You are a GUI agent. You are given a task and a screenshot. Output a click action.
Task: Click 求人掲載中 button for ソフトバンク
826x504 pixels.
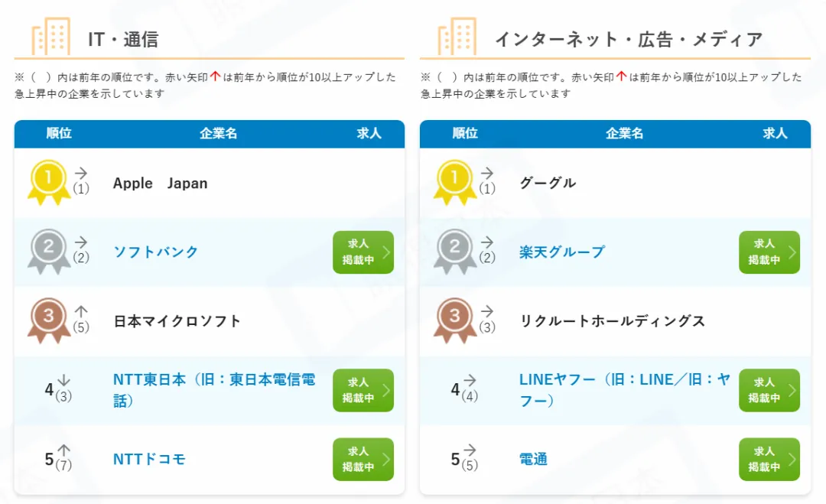[x=363, y=252]
